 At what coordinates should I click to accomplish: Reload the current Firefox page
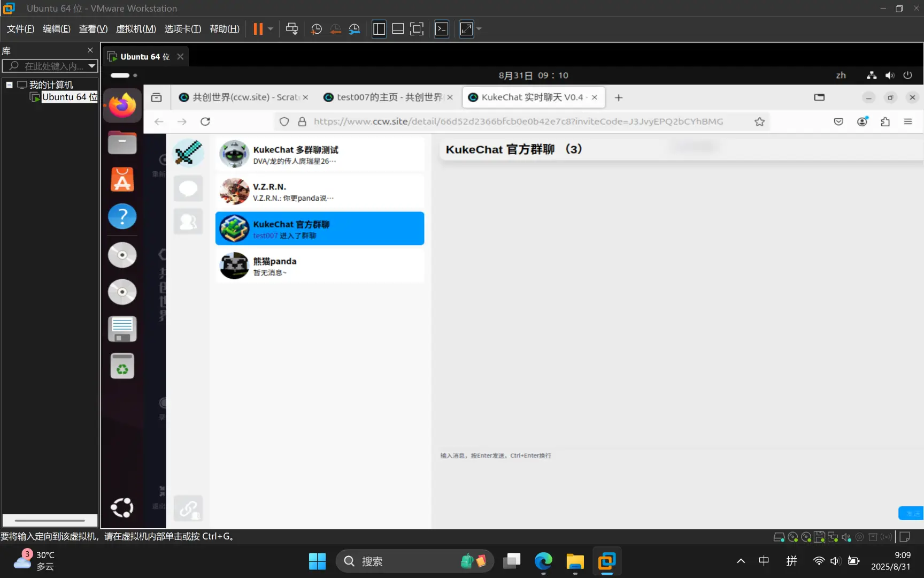pyautogui.click(x=205, y=121)
